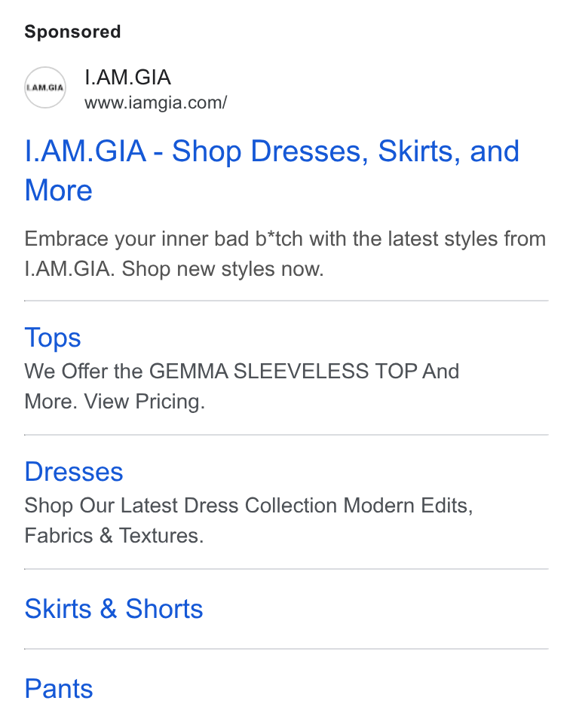Click the Shop new styles now sentence
This screenshot has height=728, width=573.
[x=222, y=269]
